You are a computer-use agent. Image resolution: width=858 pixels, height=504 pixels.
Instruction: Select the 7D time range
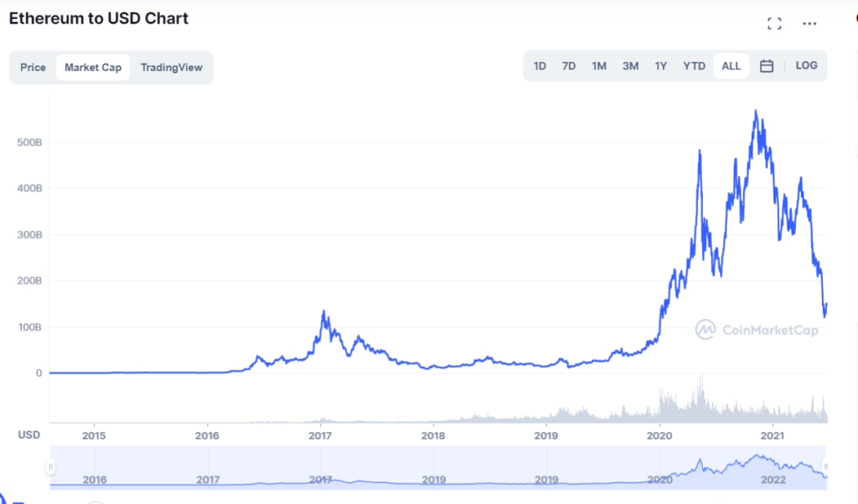pos(569,64)
